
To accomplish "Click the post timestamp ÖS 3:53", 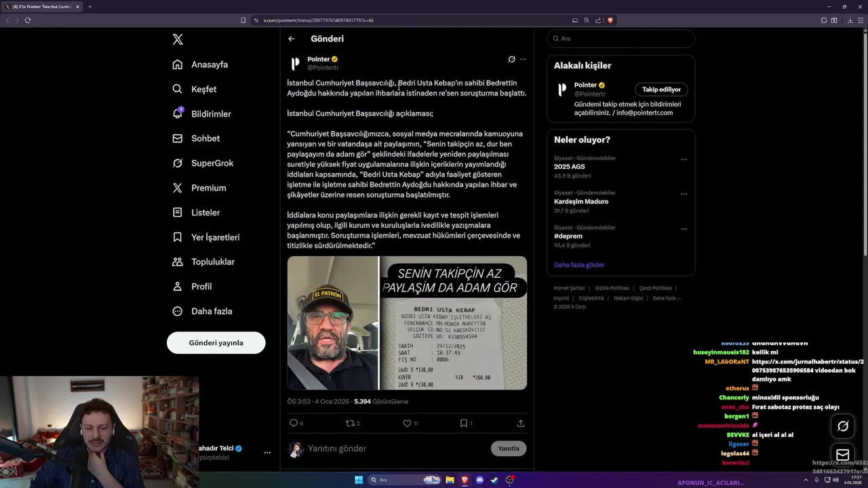I will [318, 402].
